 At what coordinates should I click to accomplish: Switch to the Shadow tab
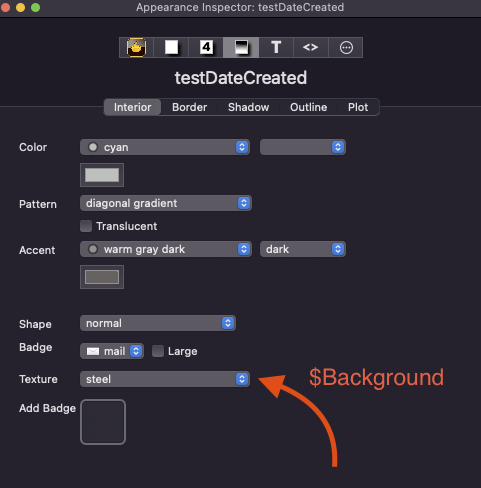pos(248,107)
